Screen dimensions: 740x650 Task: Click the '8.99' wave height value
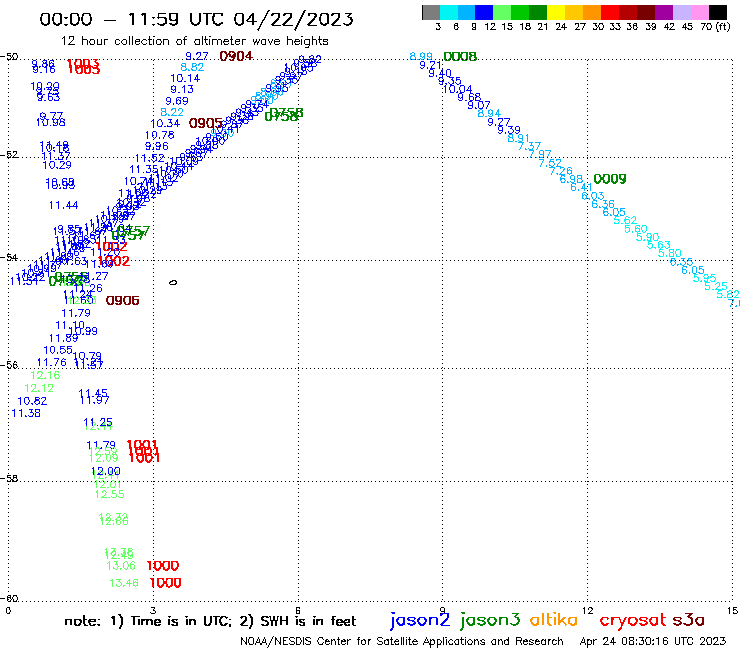pyautogui.click(x=421, y=56)
